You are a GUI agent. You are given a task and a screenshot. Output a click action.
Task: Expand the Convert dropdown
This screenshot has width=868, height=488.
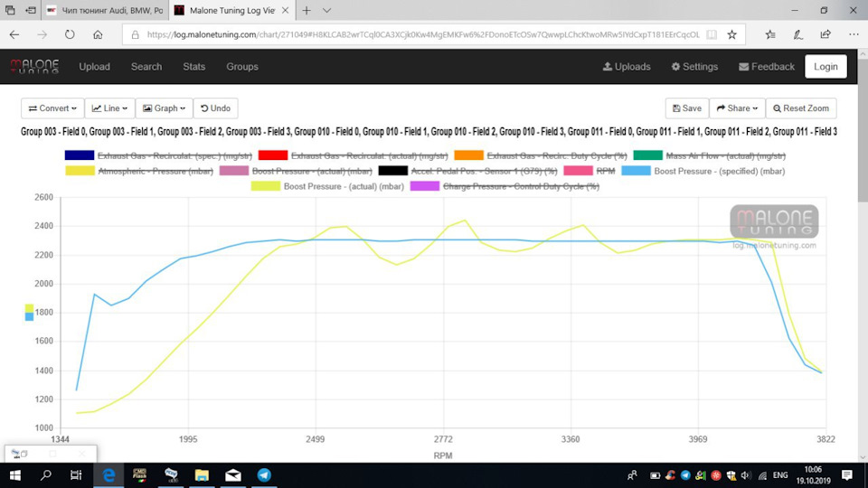52,108
